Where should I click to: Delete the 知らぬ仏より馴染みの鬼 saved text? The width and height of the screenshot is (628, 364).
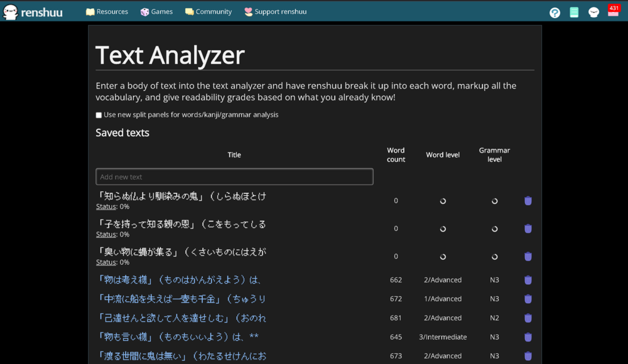point(528,201)
